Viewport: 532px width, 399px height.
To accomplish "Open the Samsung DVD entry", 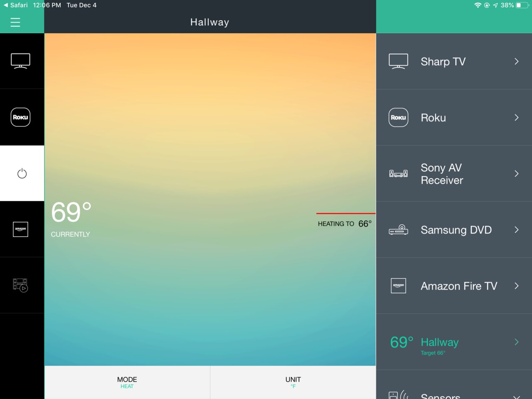I will pos(454,230).
